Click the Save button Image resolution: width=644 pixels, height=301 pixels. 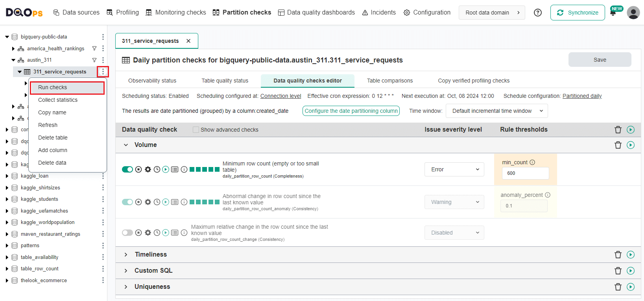[x=600, y=60]
